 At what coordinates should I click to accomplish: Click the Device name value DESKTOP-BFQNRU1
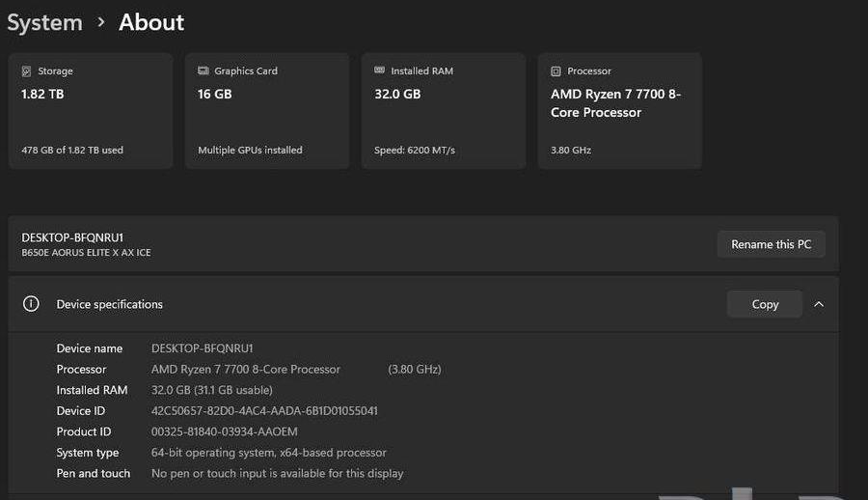[203, 348]
